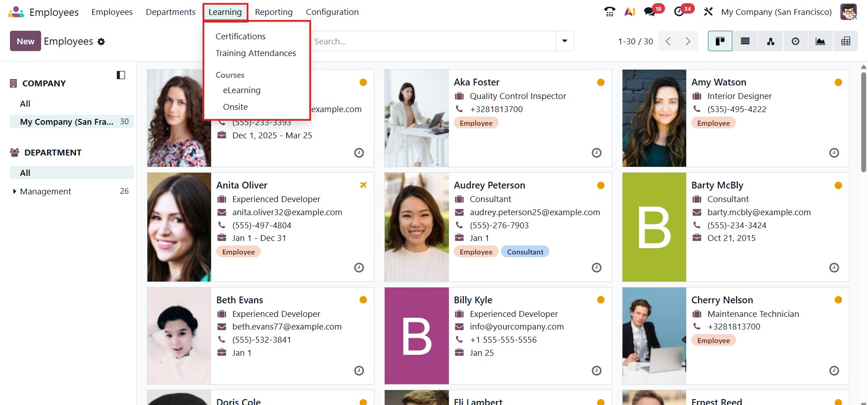
Task: Switch to graph view
Action: coord(820,42)
